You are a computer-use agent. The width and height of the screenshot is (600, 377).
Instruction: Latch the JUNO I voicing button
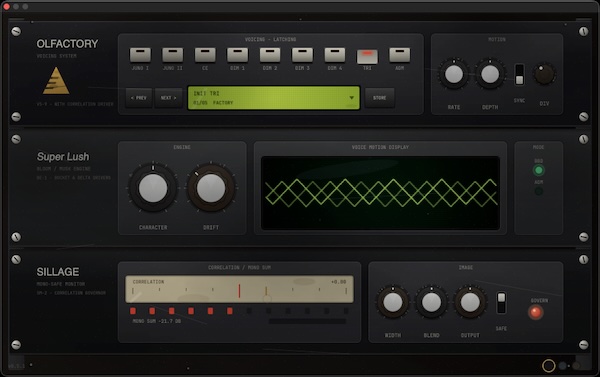click(140, 55)
